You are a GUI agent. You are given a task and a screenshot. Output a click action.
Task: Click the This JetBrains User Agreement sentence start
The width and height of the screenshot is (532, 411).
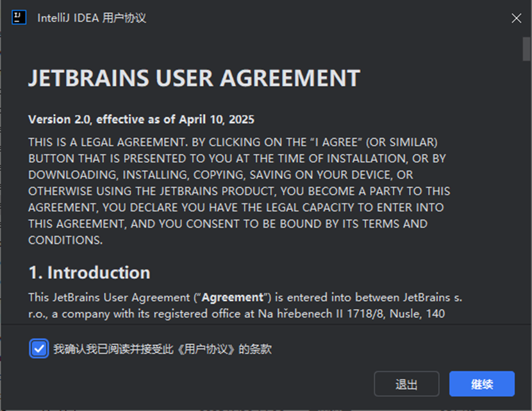click(x=109, y=298)
